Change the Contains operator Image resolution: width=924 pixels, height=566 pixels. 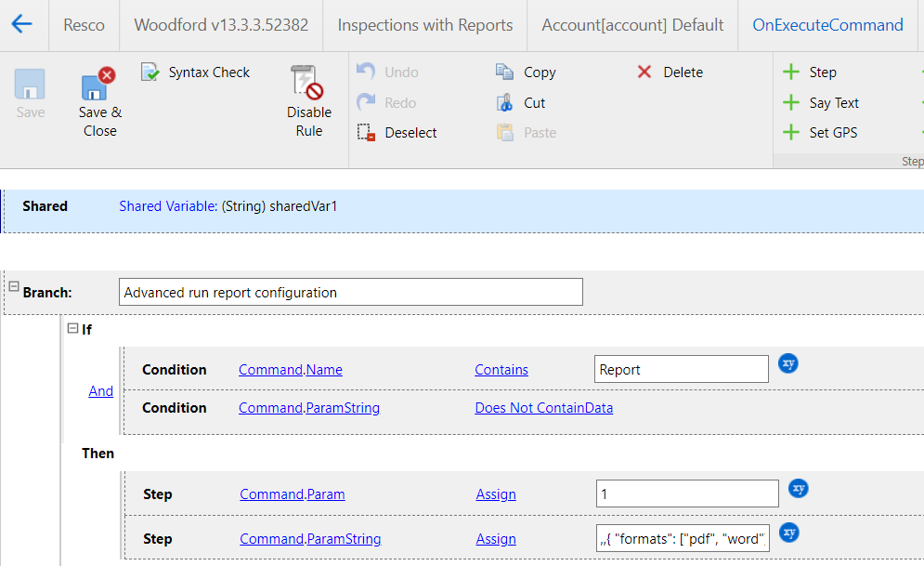point(501,370)
